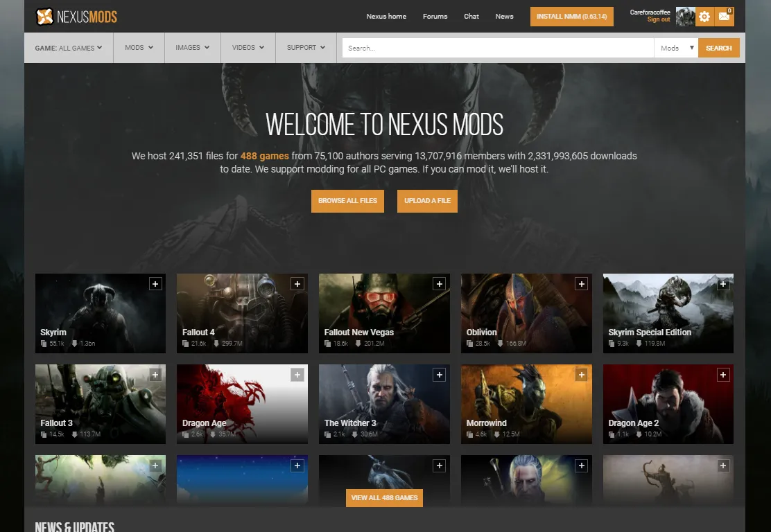Viewport: 771px width, 532px height.
Task: Add Fallout New Vegas with plus icon
Action: 439,284
